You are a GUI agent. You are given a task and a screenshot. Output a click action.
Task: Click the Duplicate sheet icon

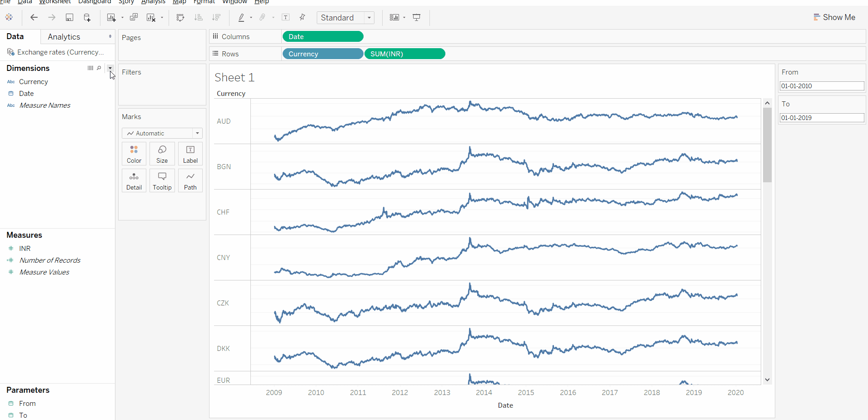pyautogui.click(x=134, y=17)
